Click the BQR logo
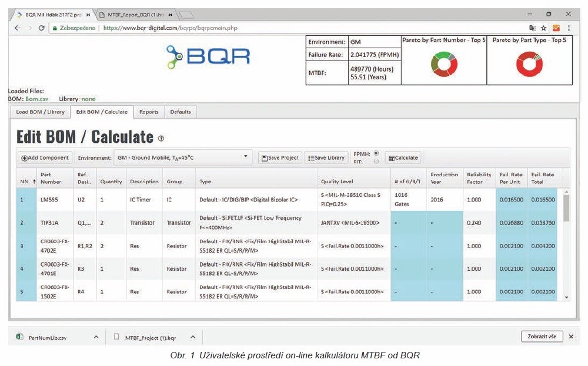 (208, 56)
